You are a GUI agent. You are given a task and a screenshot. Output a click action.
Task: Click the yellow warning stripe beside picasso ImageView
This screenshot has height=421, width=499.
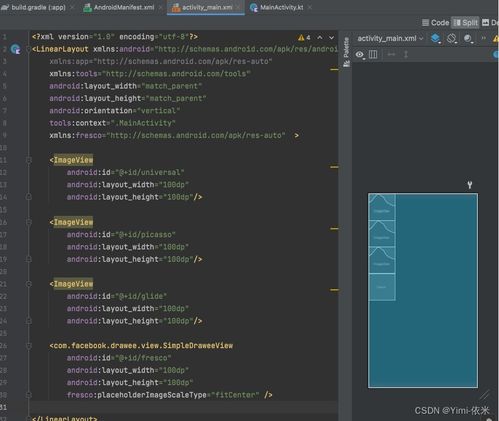click(x=334, y=229)
